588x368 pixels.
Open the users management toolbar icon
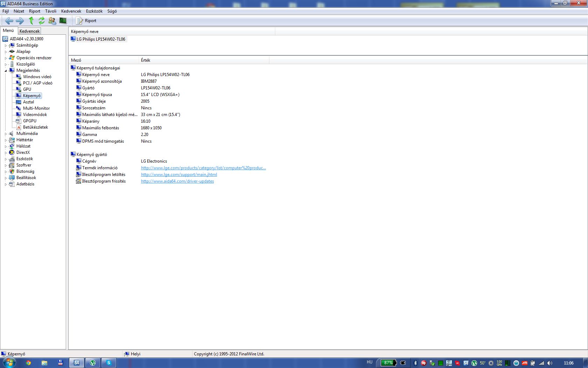click(52, 21)
